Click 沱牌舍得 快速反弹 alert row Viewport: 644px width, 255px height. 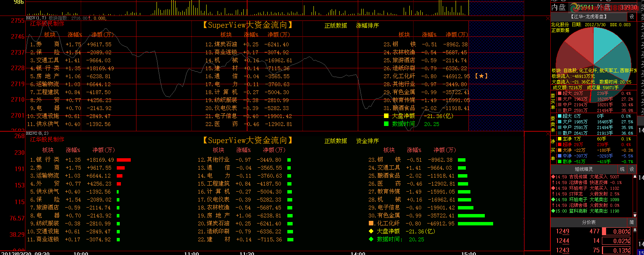[x=587, y=183]
